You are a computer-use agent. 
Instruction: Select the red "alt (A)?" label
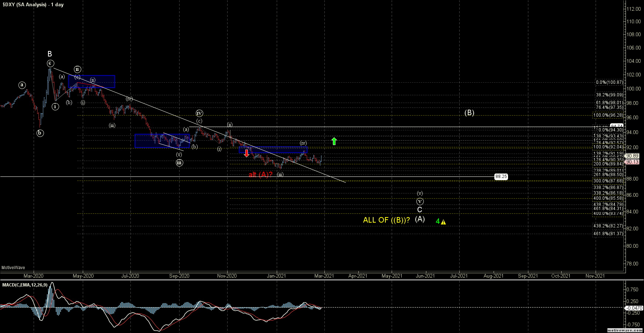260,174
